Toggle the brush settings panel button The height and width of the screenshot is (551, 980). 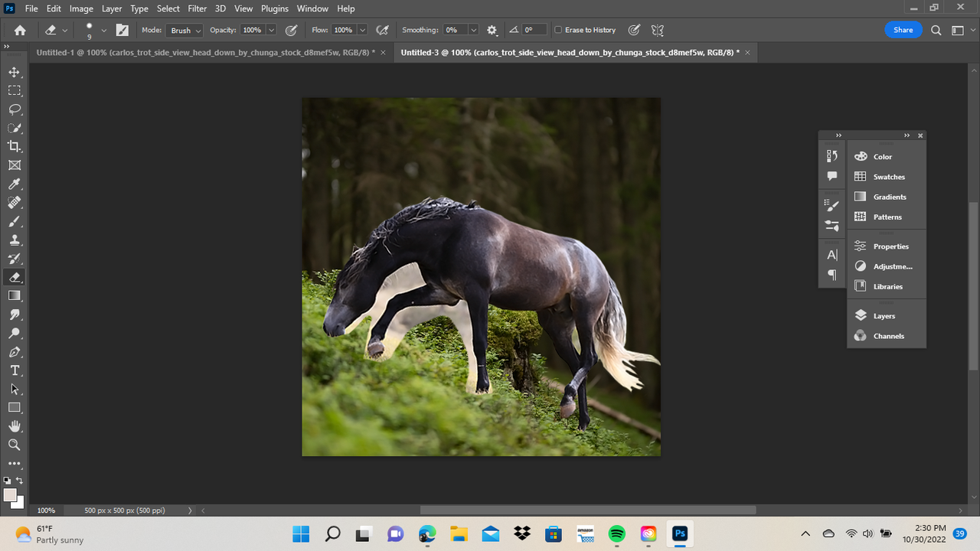122,30
